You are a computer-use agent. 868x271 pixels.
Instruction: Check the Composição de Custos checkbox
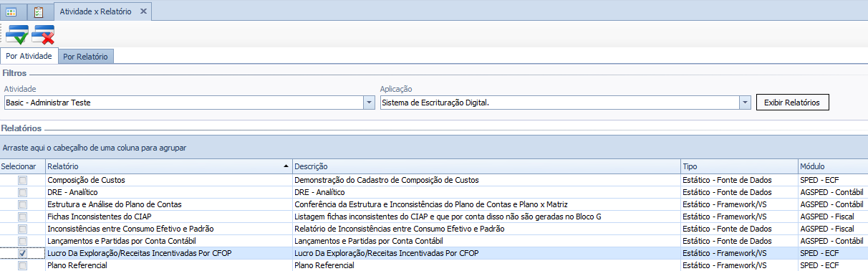22,180
